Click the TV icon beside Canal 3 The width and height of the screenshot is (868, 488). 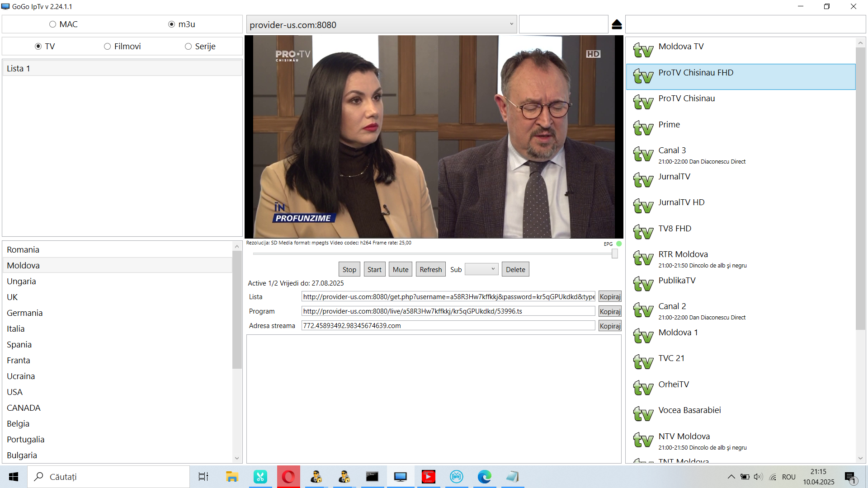tap(643, 154)
